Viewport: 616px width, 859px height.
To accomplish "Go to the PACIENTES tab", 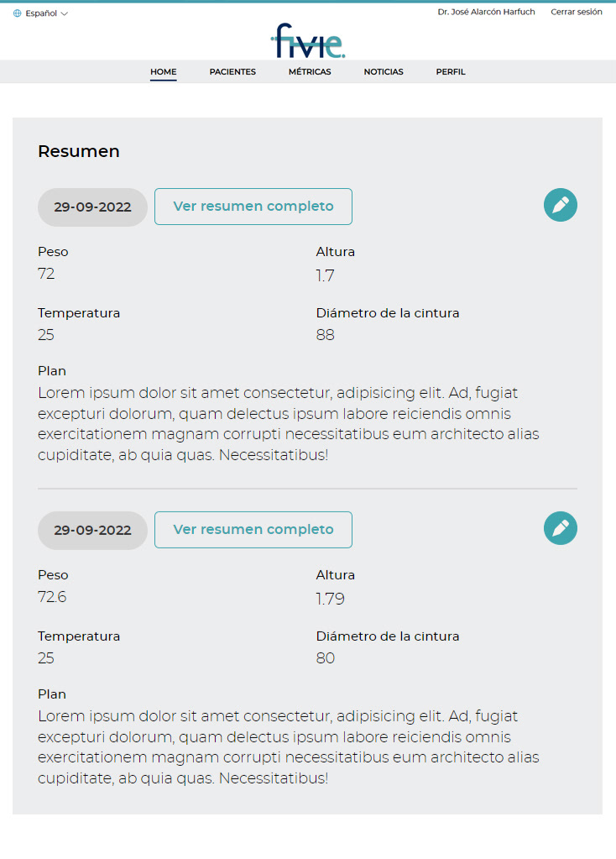I will 232,71.
